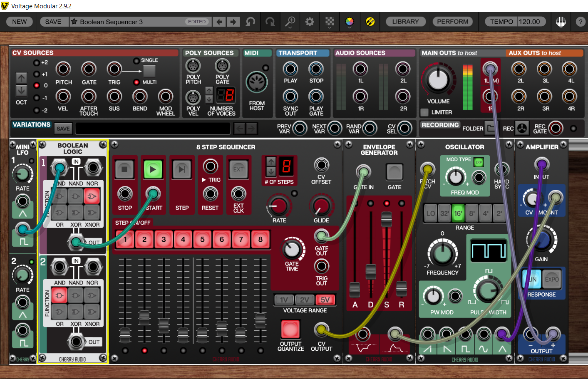Viewport: 588px width, 379px height.
Task: Select the NOR gate in Boolean Logic 1
Action: point(92,196)
